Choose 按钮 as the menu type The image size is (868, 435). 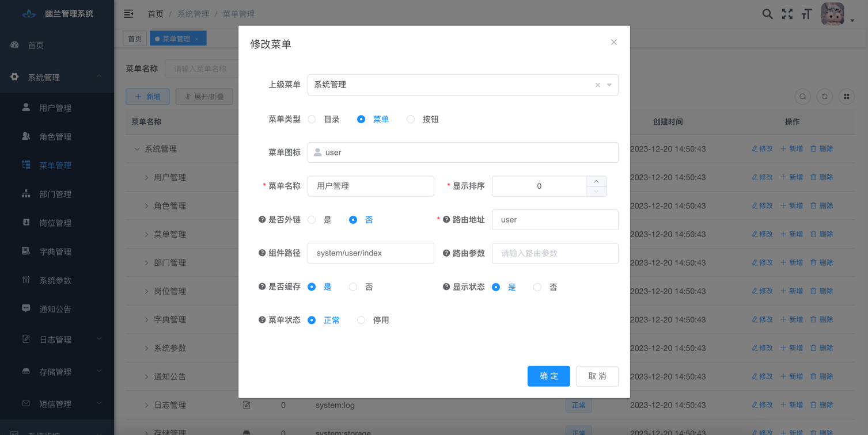[x=411, y=119]
